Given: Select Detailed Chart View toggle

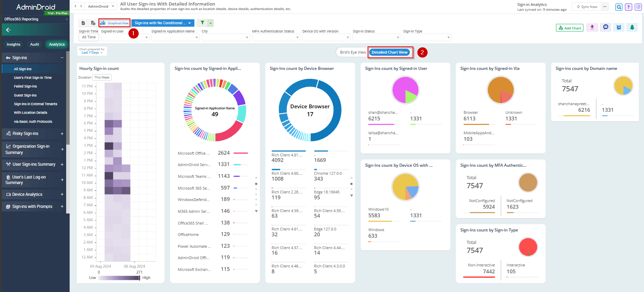Looking at the screenshot, I should tap(389, 52).
